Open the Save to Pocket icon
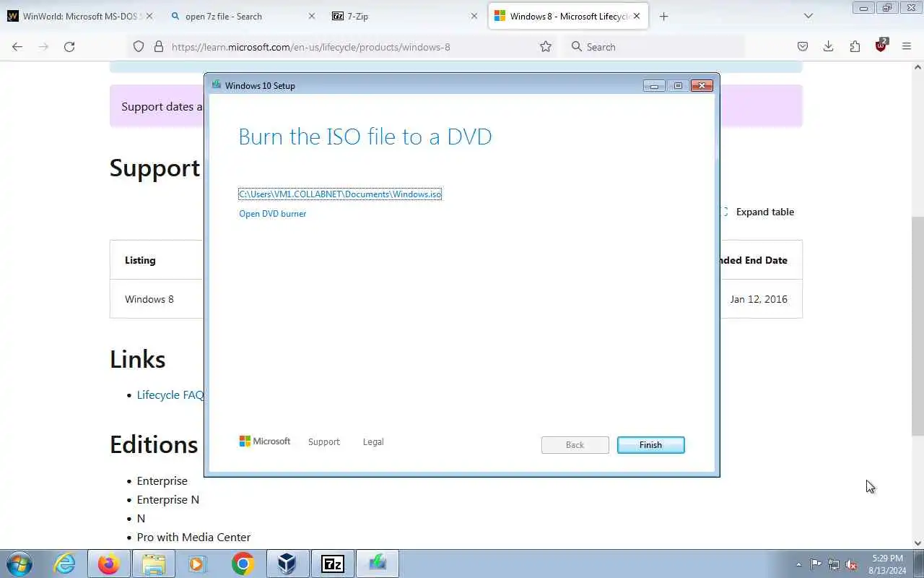The image size is (924, 578). (x=803, y=46)
